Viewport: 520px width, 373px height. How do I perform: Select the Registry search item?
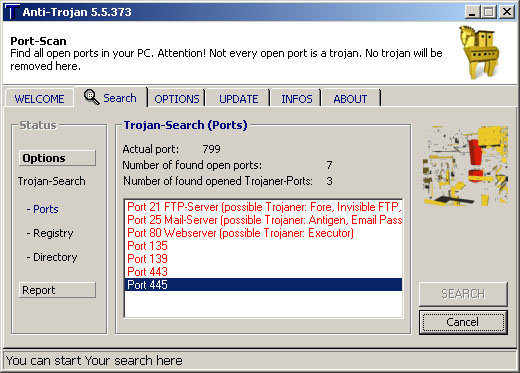point(50,233)
